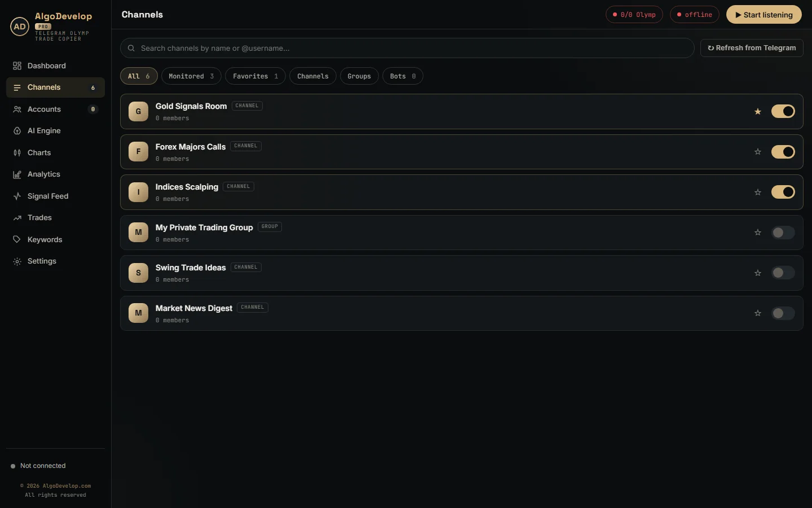This screenshot has width=812, height=508.
Task: Click the Gold Signals Room title
Action: [191, 106]
